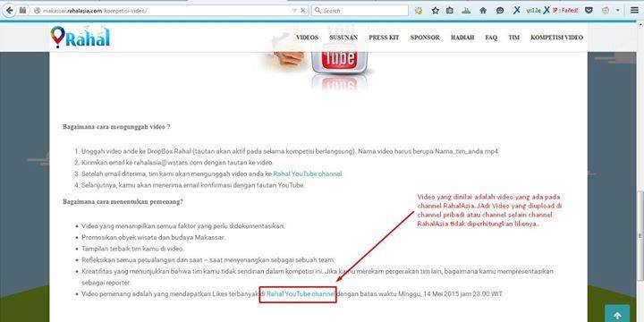Viewport: 644px width, 322px height.
Task: Click text "Tampilan terbaik tim kamu di video."
Action: point(132,249)
